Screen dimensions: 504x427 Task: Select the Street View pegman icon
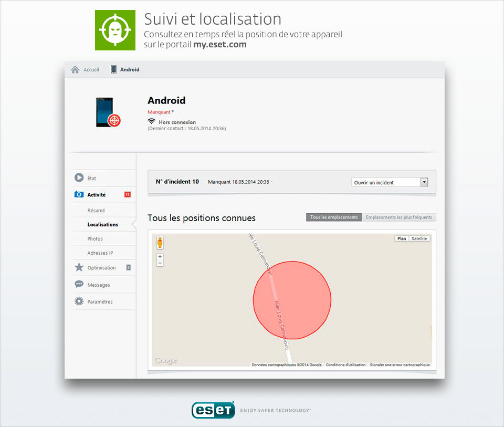(x=160, y=243)
